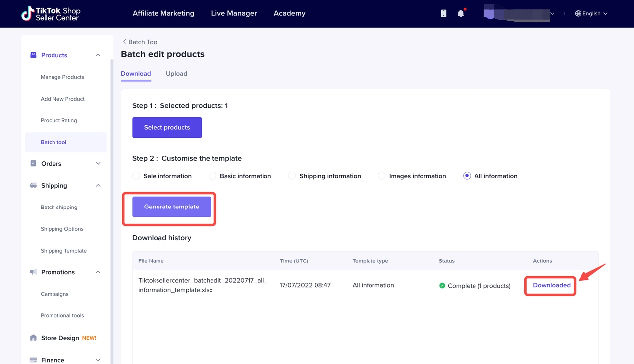This screenshot has width=634, height=364.
Task: Click the Orders clipboard icon
Action: click(33, 164)
